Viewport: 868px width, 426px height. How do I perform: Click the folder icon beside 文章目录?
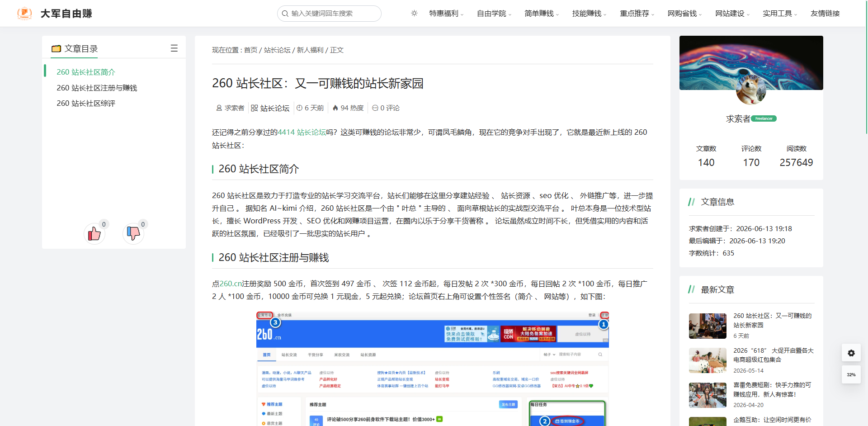56,48
